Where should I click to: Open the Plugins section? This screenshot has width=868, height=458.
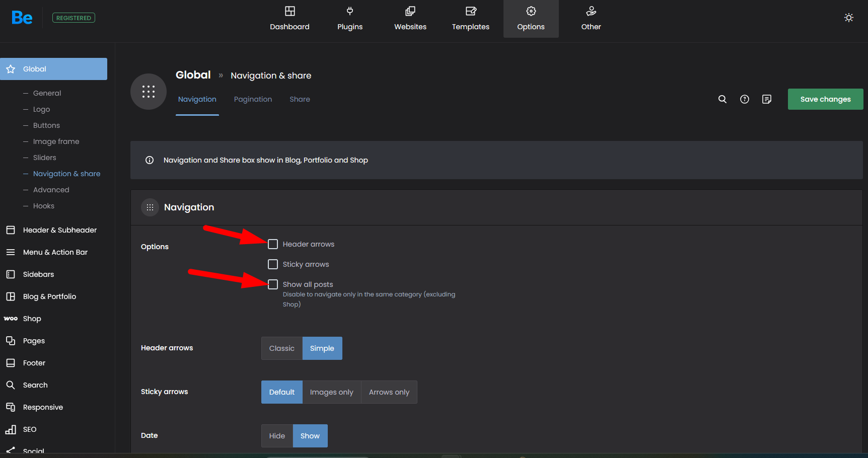(x=350, y=19)
